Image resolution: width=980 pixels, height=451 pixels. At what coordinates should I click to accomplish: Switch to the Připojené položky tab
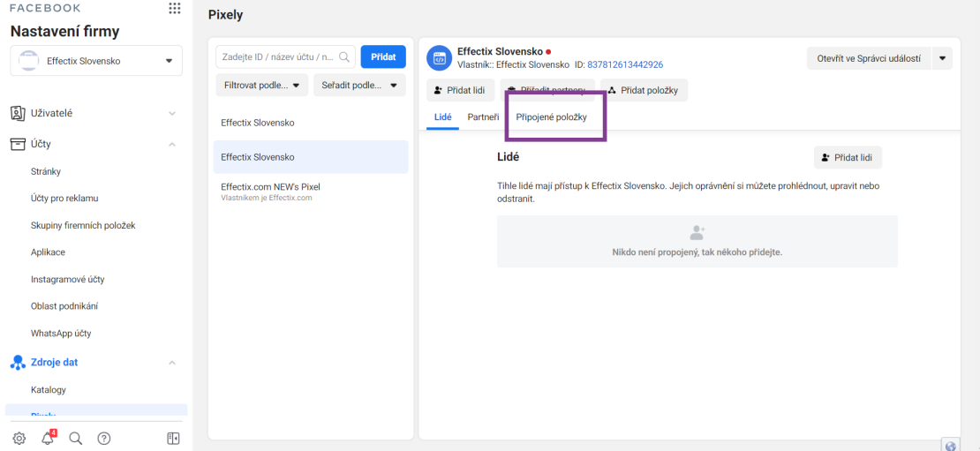[551, 117]
